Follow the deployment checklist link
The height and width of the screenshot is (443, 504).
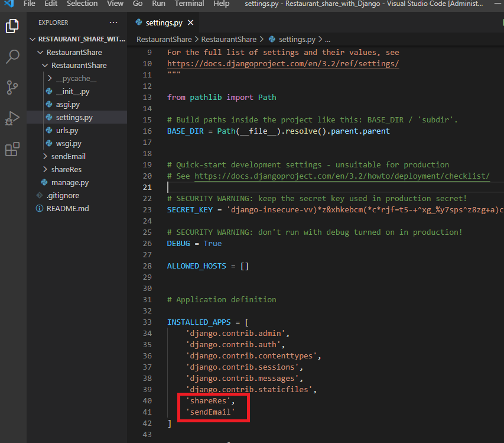coord(342,176)
